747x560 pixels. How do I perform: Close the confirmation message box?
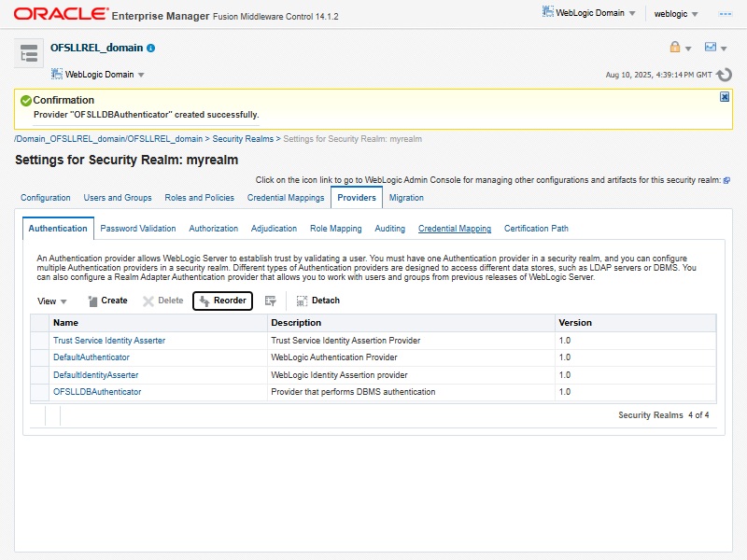725,97
